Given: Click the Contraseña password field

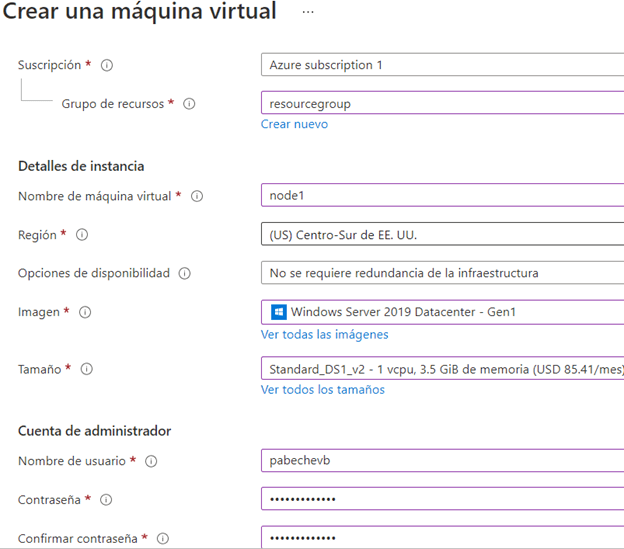Looking at the screenshot, I should 443,498.
